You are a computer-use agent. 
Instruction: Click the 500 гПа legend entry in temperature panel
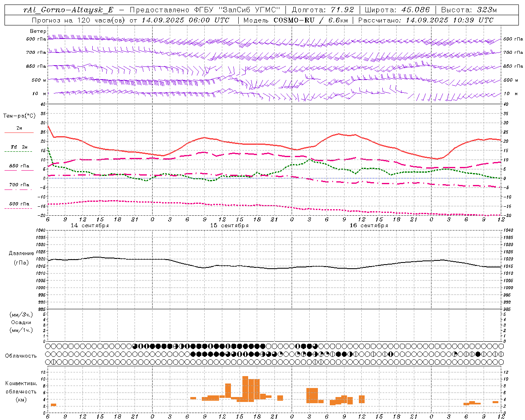tap(19, 204)
